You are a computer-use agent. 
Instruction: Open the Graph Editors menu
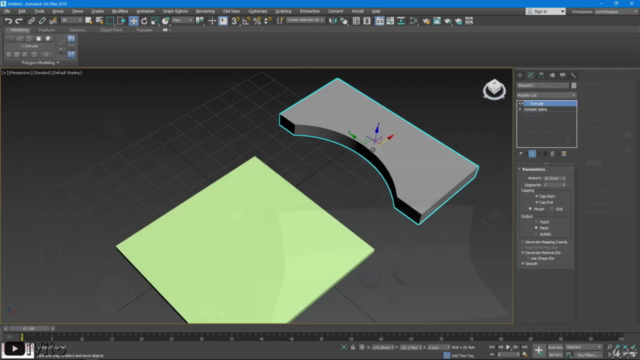point(175,11)
